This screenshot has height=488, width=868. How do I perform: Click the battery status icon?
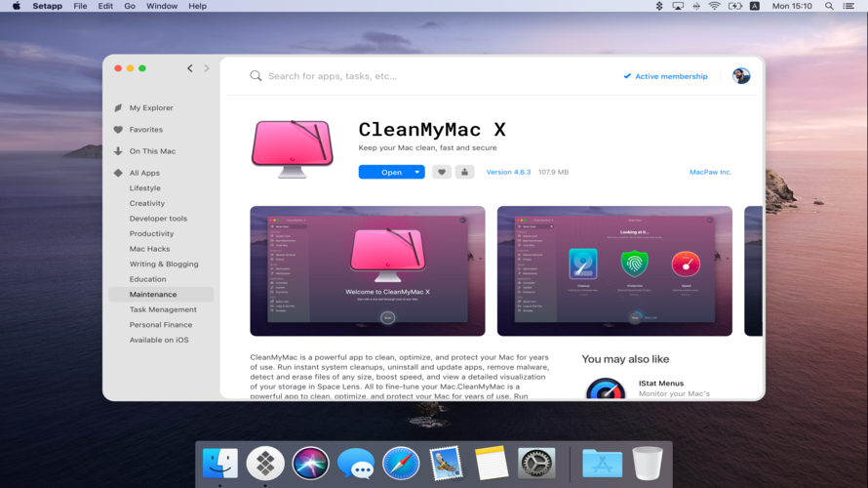click(734, 6)
